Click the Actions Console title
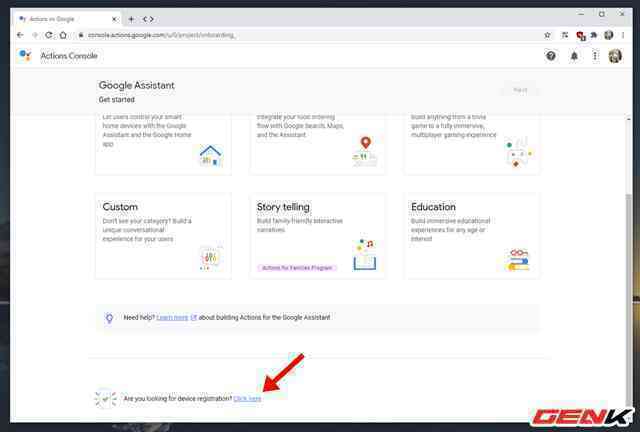This screenshot has height=432, width=640. (x=69, y=56)
